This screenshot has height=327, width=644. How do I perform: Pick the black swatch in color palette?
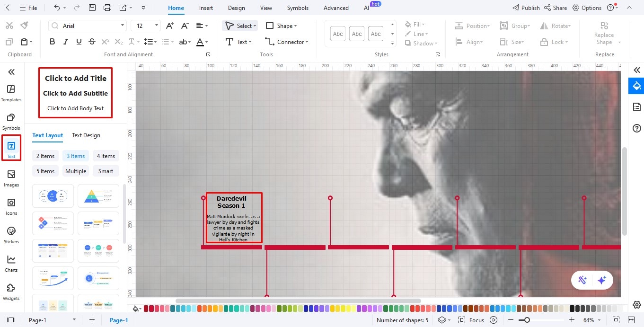572,309
